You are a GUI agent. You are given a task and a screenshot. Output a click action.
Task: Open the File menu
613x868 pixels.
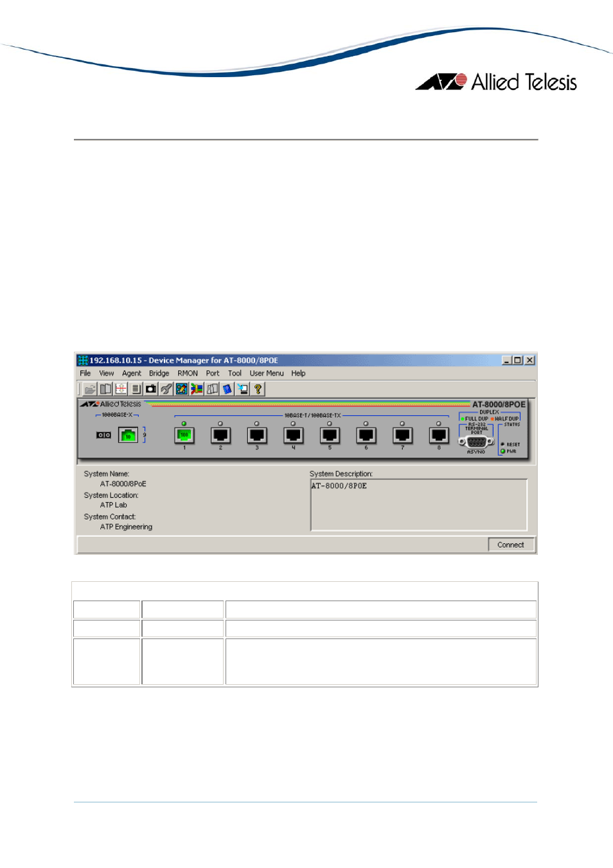coord(85,373)
